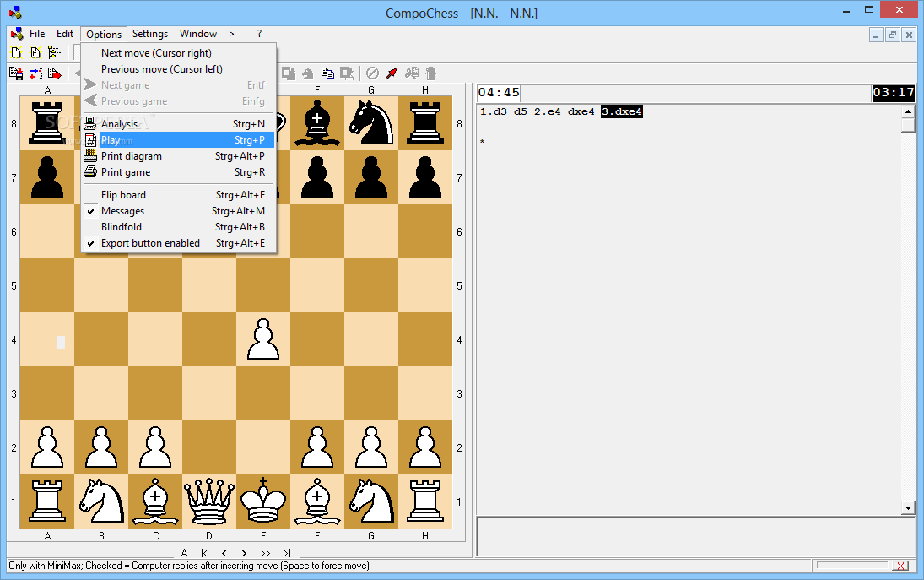Select 'Previous move (Cursor left)' menu entry

click(179, 69)
